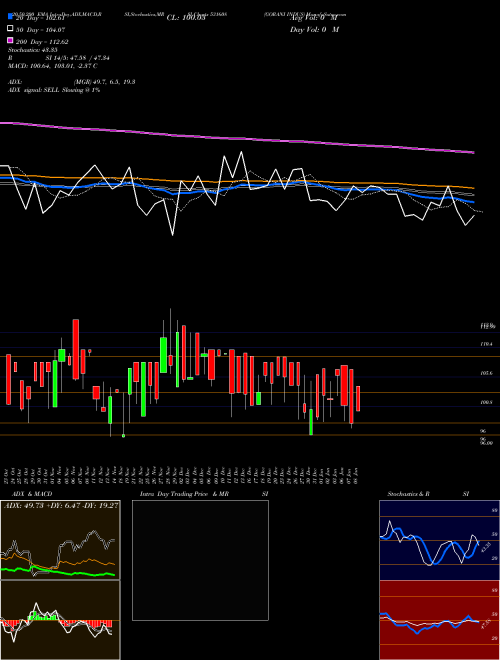Click the ADX/+DY/-DY header readout
The height and width of the screenshot is (660, 500).
(61, 505)
